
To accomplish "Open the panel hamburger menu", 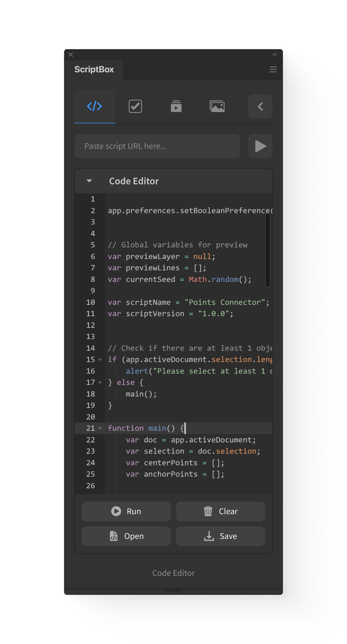I will tap(273, 69).
